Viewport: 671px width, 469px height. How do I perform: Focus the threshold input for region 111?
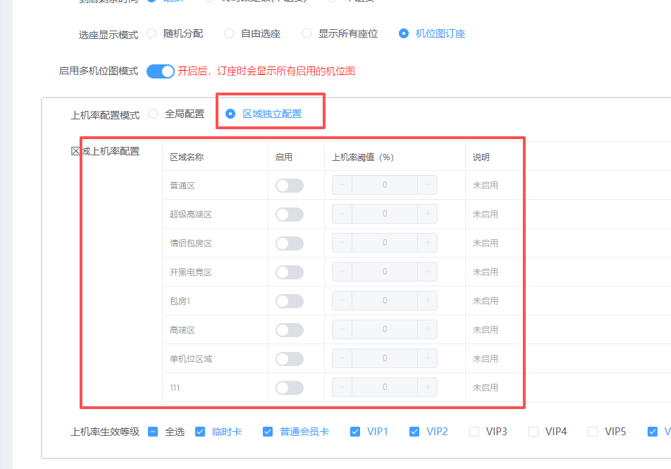pyautogui.click(x=385, y=387)
